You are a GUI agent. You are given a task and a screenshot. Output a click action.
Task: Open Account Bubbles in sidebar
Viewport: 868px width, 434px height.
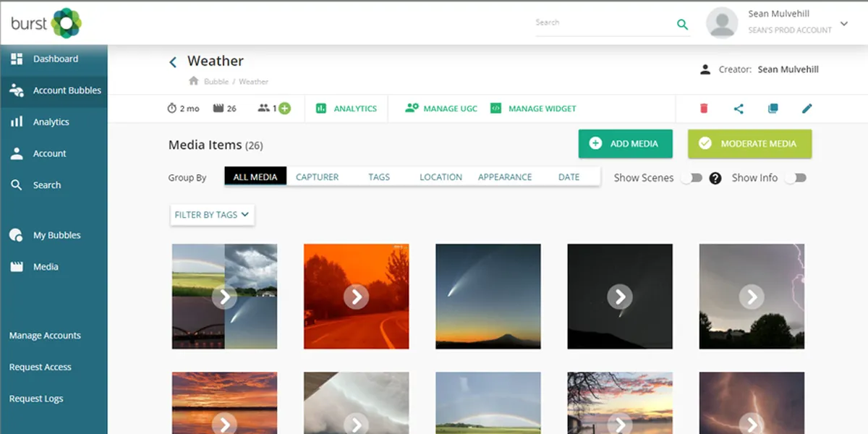click(x=54, y=91)
